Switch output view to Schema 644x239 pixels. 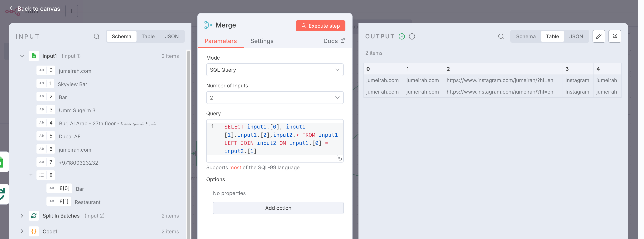(526, 37)
